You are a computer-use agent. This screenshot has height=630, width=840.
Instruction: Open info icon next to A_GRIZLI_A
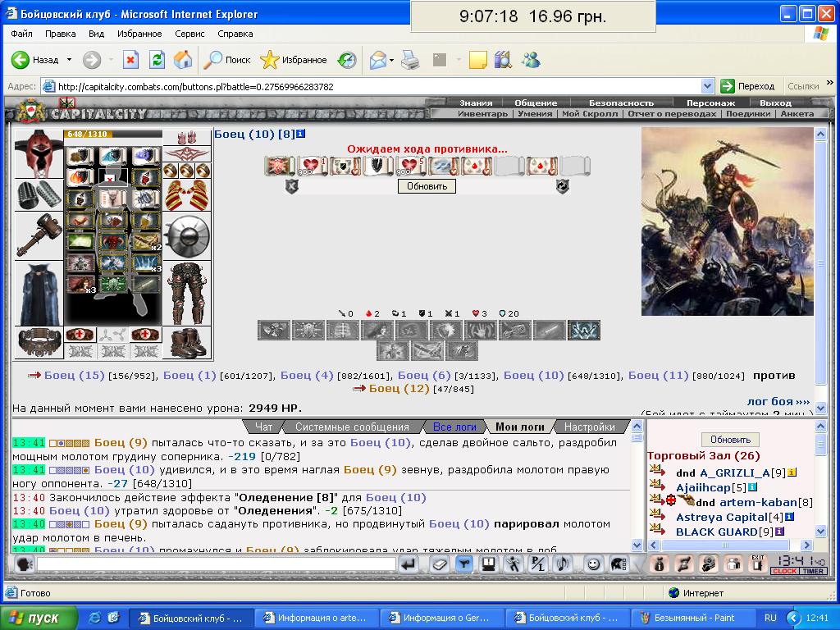tap(792, 472)
